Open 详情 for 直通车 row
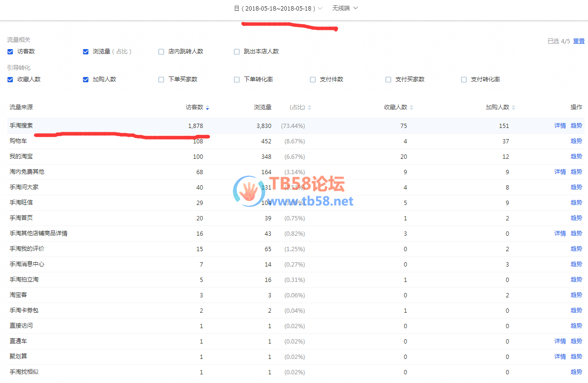Viewport: 588px width, 383px height. [560, 341]
